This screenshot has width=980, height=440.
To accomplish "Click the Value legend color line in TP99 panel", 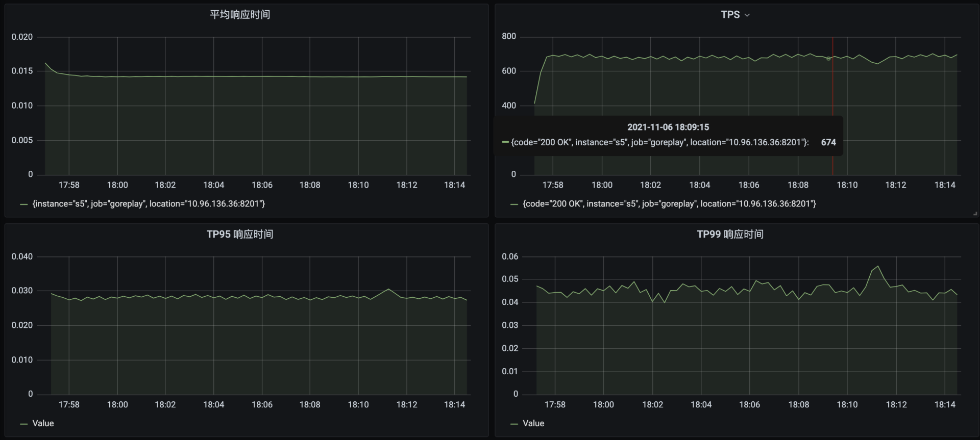I will (514, 424).
